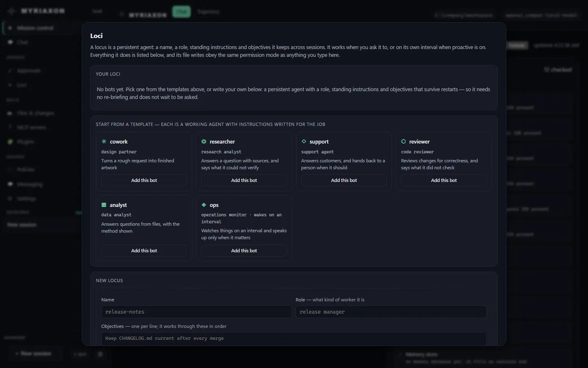Click 'operations monitor · wakes on an interval'

pos(241,218)
